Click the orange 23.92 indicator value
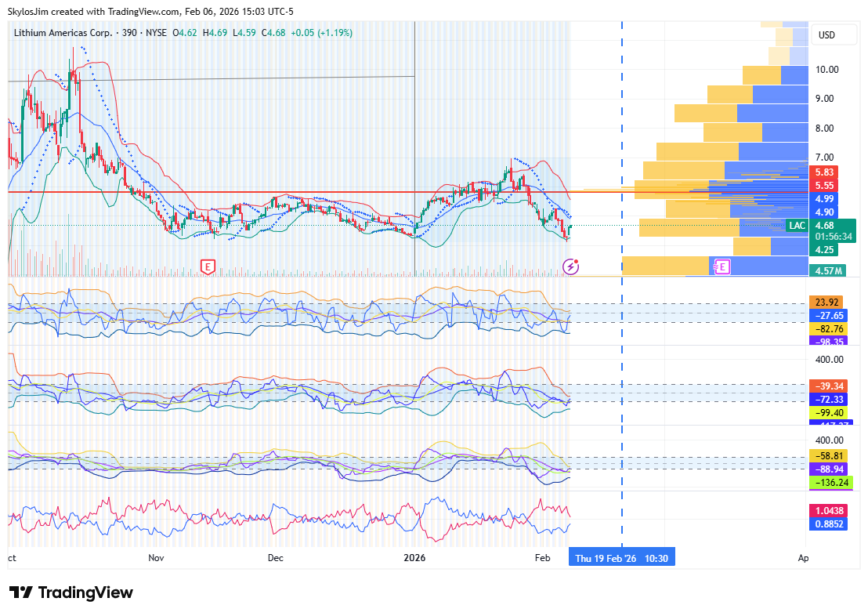Image resolution: width=868 pixels, height=616 pixels. tap(827, 303)
